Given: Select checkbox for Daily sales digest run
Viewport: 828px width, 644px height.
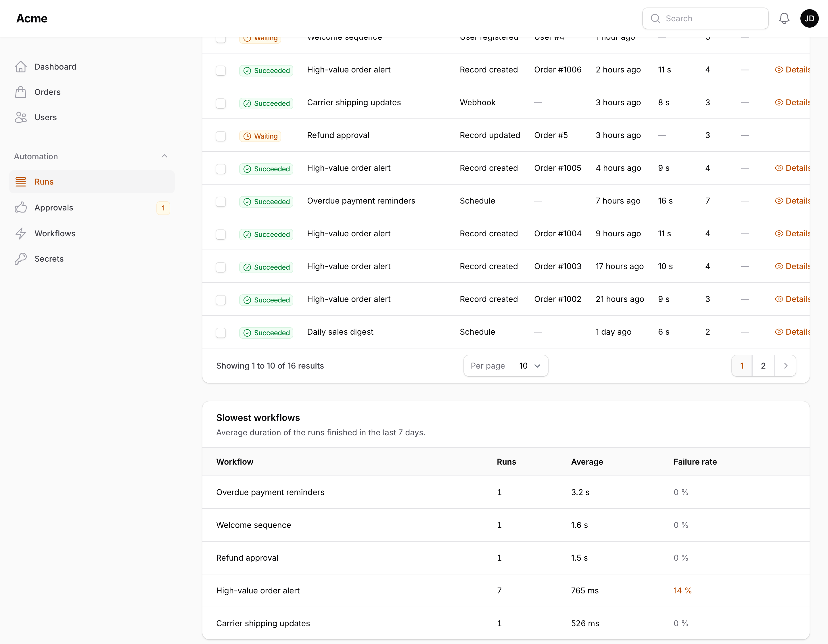Looking at the screenshot, I should coord(221,333).
